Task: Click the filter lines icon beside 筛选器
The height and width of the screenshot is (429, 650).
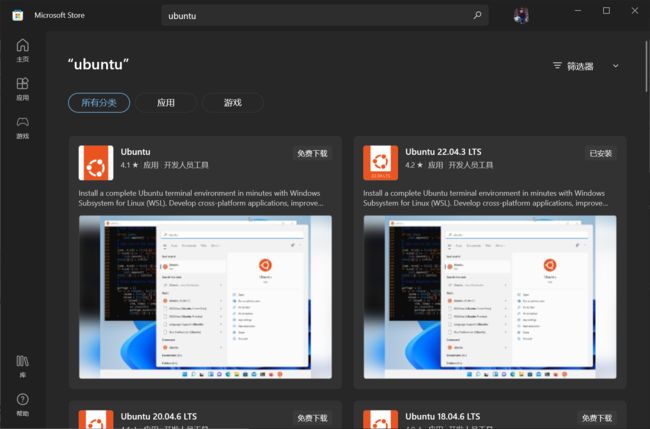Action: (557, 65)
